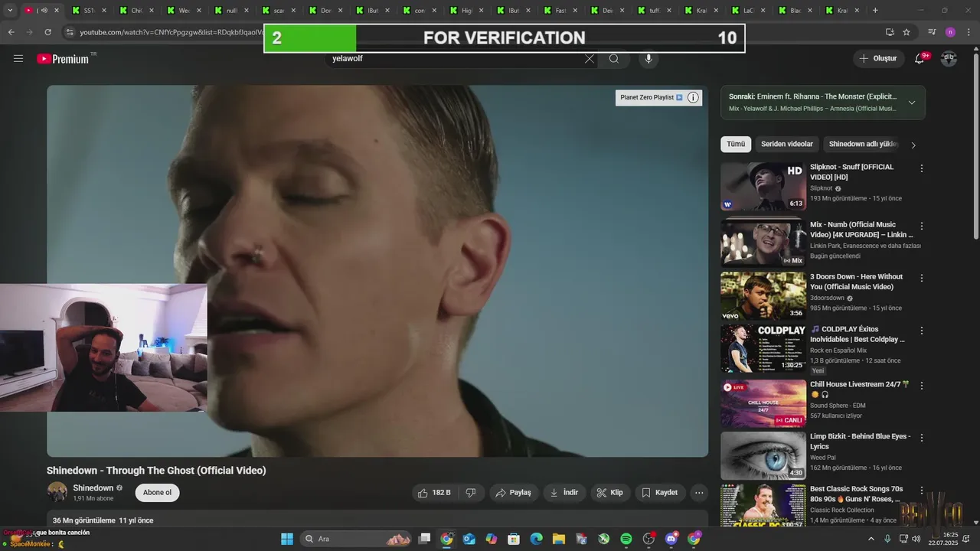Image resolution: width=980 pixels, height=551 pixels.
Task: Open the Chrome profile avatar
Action: 950,32
